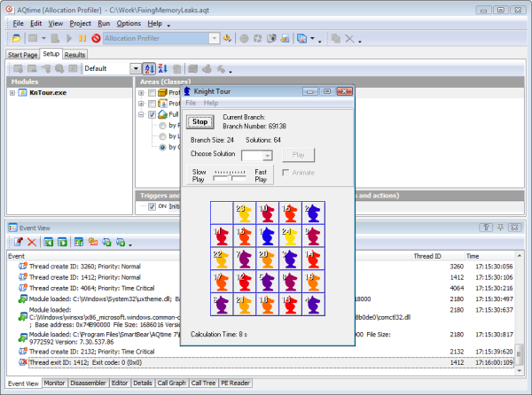This screenshot has width=532, height=395.
Task: Click the yellow keys icon in Event View toolbar
Action: (x=93, y=242)
